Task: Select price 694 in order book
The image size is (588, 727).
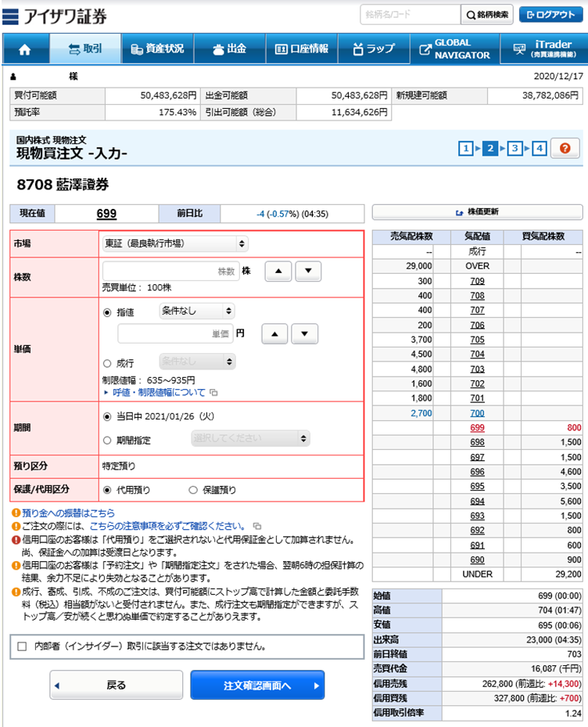Action: (477, 501)
